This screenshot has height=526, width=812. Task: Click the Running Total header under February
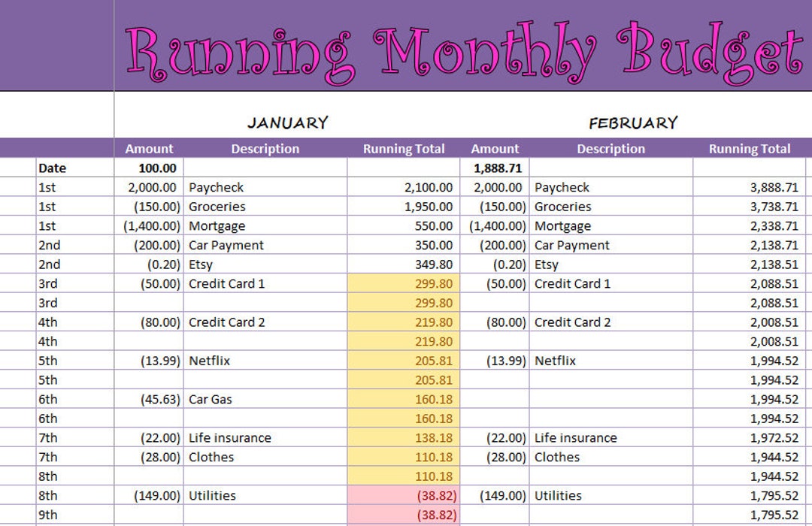[x=750, y=149]
